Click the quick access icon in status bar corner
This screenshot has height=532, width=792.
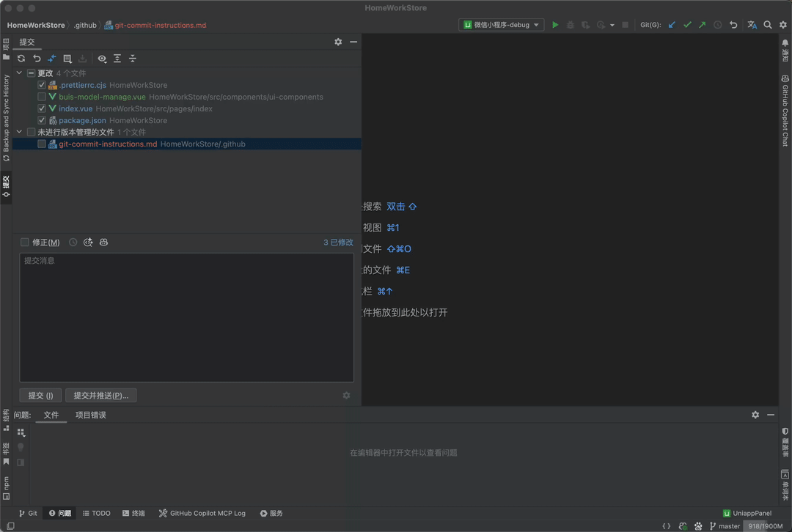point(10,526)
